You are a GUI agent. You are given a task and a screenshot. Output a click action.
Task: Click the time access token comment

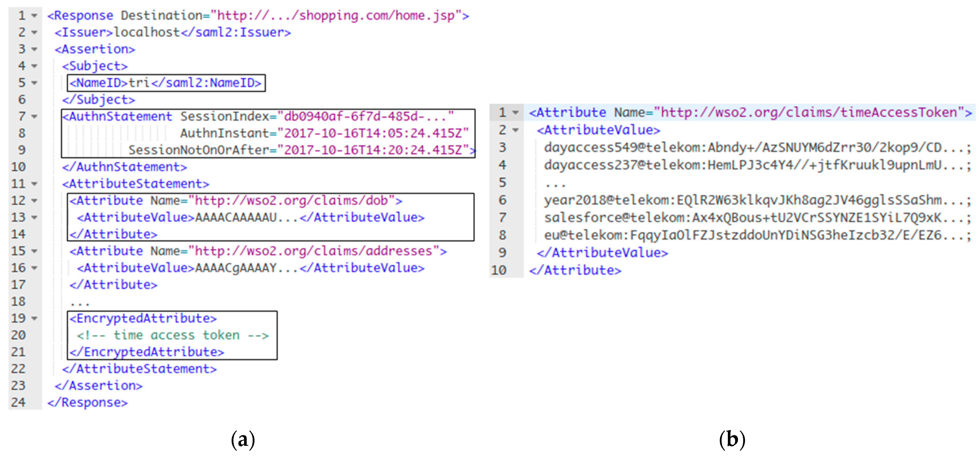tap(173, 335)
